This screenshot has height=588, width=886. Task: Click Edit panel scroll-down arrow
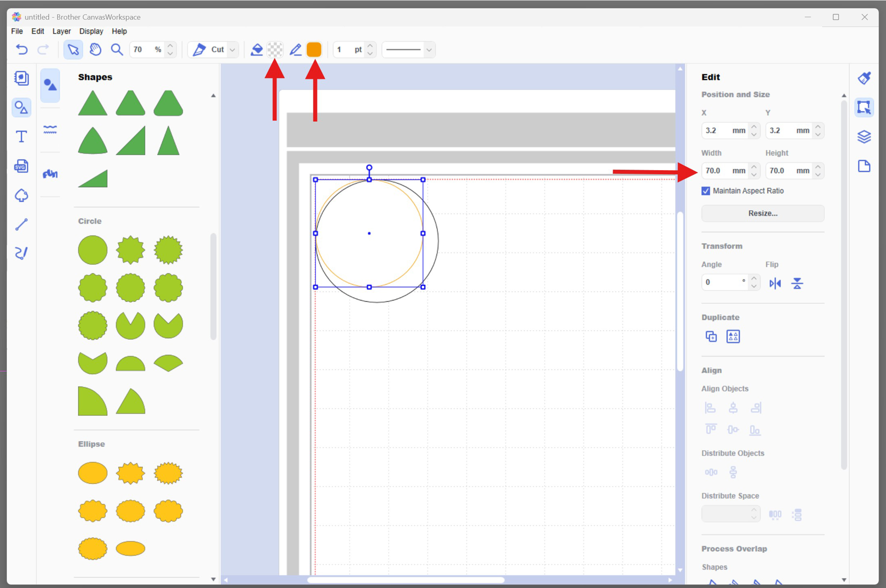844,580
